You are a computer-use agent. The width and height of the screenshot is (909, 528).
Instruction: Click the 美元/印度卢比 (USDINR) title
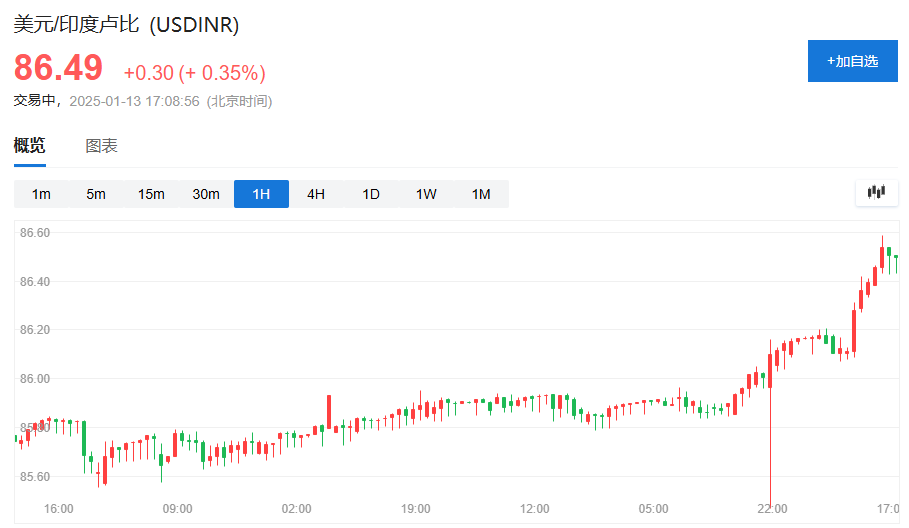click(126, 25)
